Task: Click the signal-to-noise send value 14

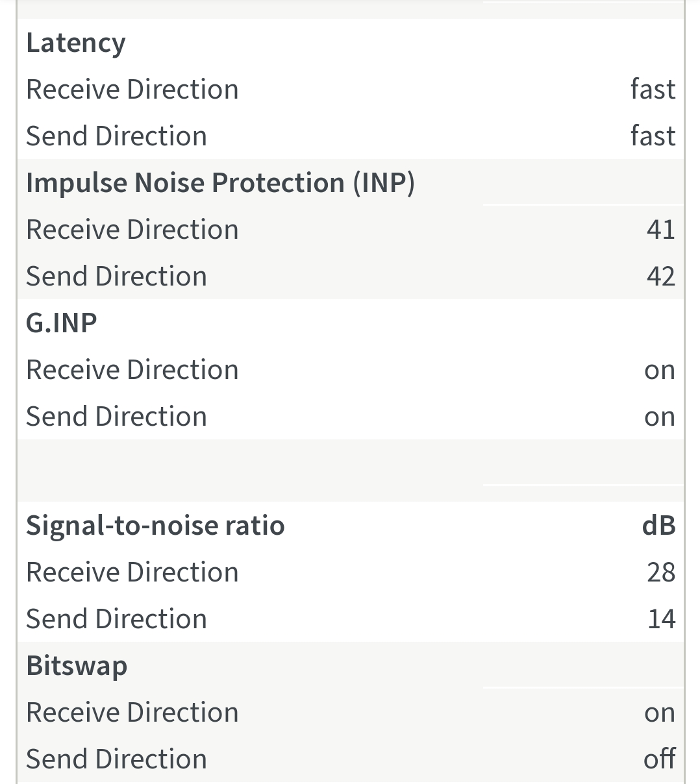Action: [x=661, y=619]
